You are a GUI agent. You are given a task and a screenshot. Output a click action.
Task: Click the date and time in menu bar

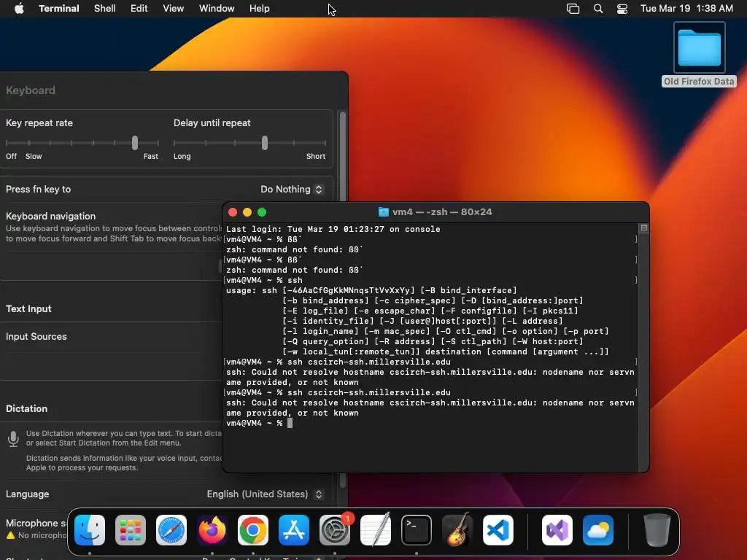pos(686,9)
